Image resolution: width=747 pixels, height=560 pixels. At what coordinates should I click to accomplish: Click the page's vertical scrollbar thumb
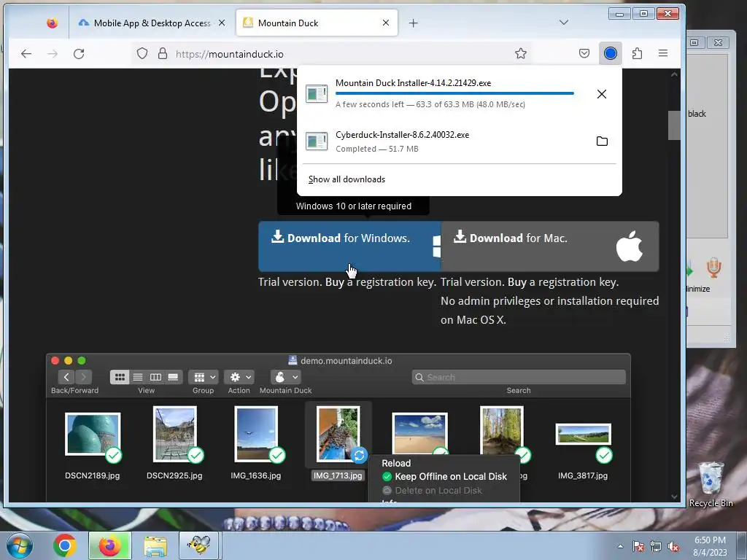pos(673,125)
